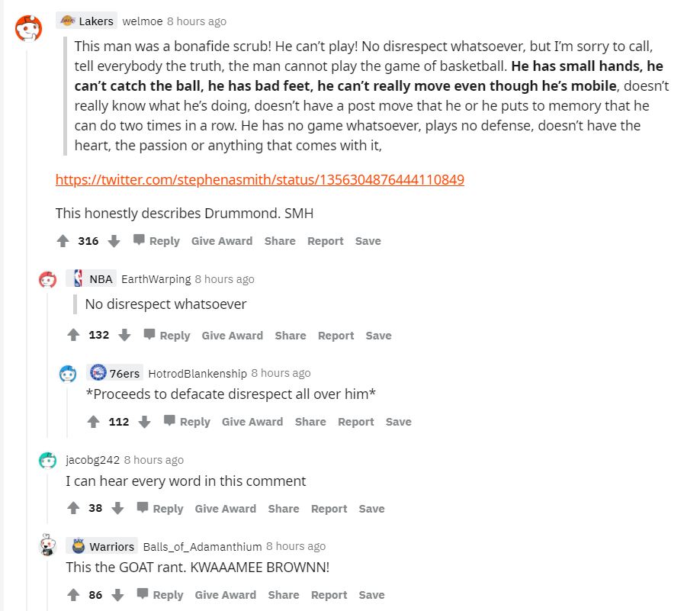Give Award to welmoe's comment
Screen dimensions: 700x611
(222, 241)
